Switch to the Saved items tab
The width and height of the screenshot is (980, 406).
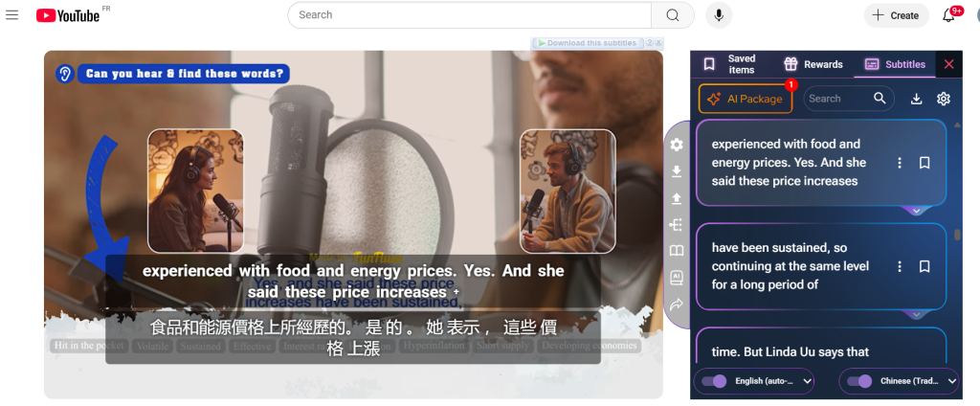coord(729,64)
